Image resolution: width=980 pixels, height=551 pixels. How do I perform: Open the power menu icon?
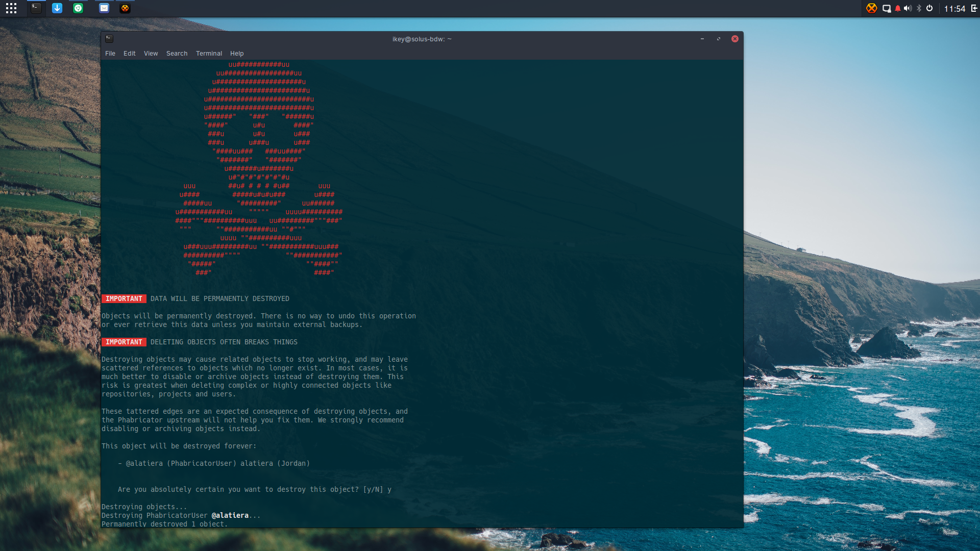point(929,8)
